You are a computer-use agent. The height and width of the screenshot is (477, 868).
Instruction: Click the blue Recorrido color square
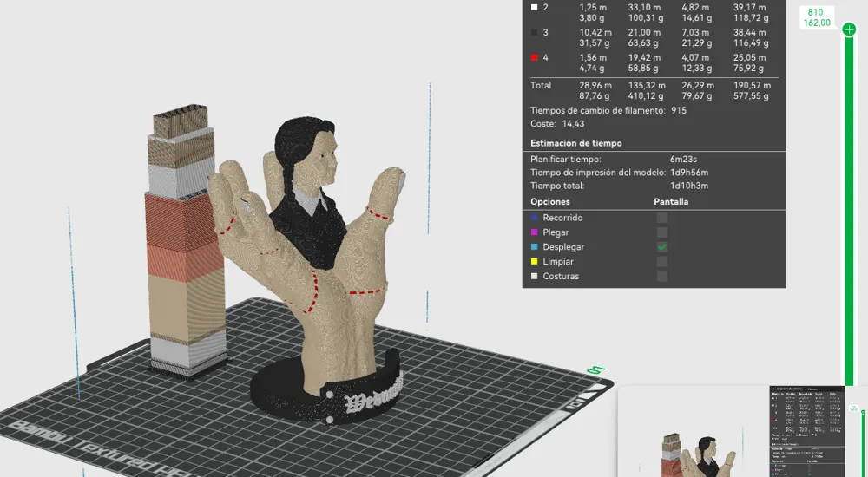pos(534,218)
